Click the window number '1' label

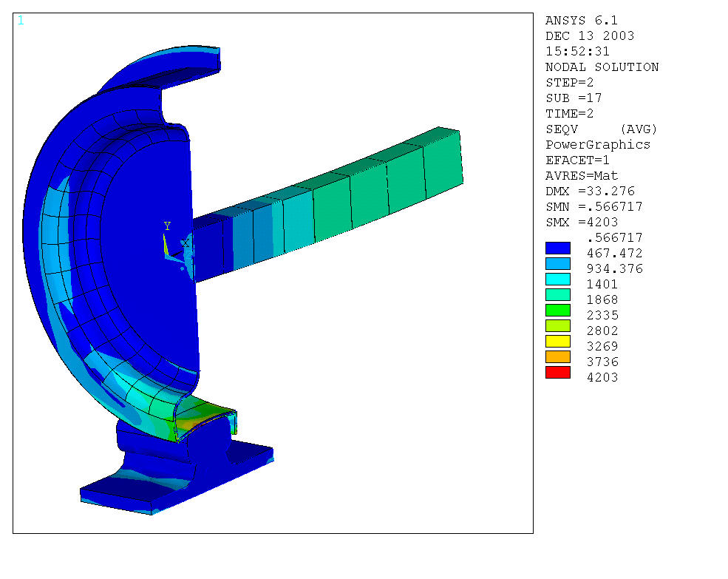click(21, 21)
